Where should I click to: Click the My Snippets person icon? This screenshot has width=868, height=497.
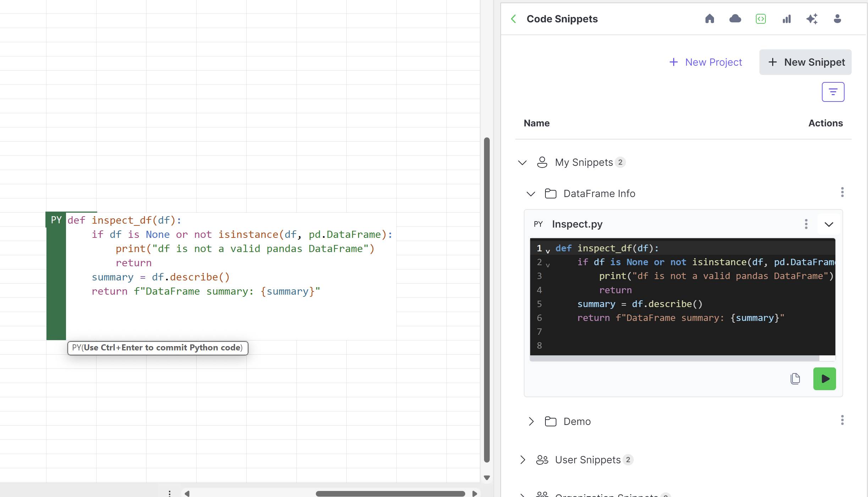[x=542, y=162]
